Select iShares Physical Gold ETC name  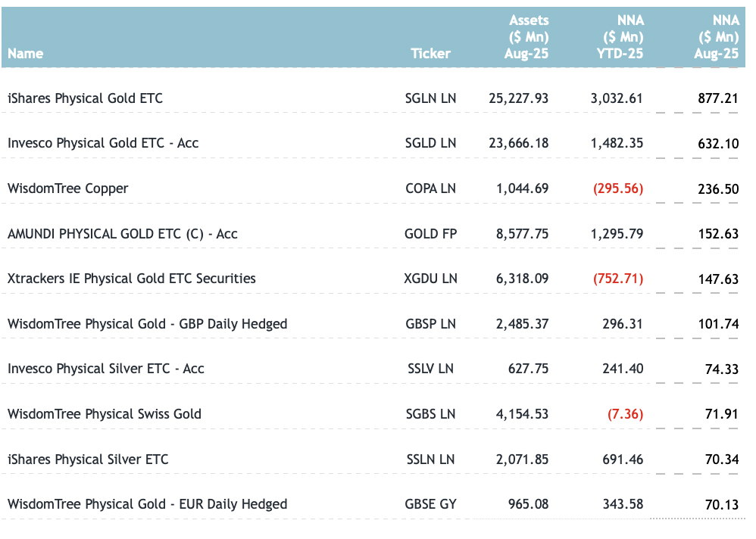(x=85, y=98)
